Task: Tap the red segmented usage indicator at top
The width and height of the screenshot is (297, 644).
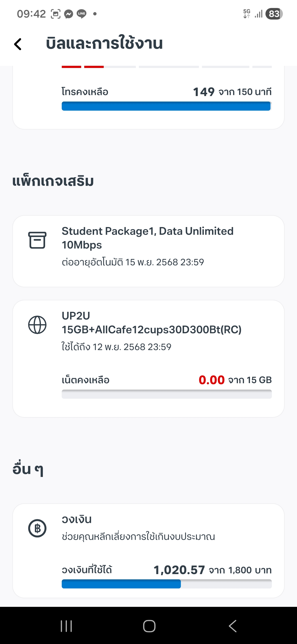Action: pos(82,67)
